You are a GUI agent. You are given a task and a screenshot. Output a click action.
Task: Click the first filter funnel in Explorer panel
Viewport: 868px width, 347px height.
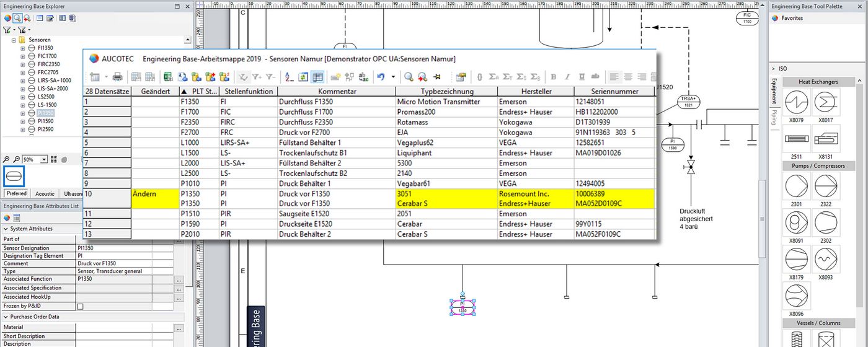7,30
